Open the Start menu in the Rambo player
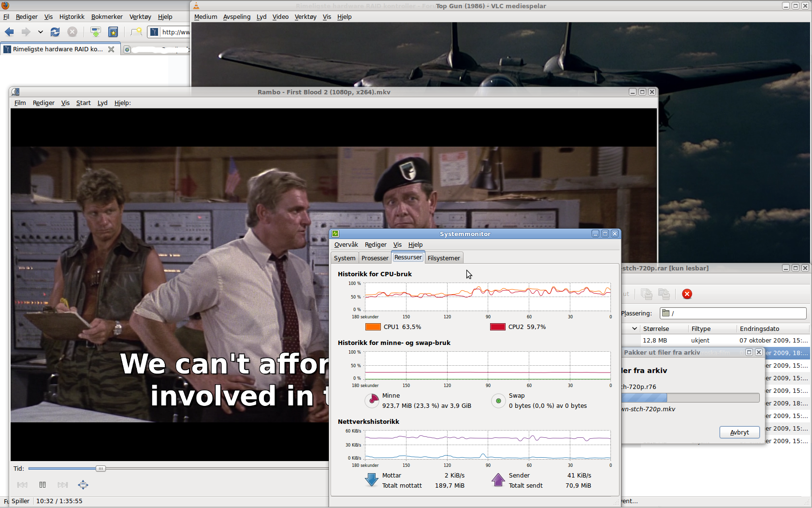The image size is (812, 508). pyautogui.click(x=83, y=103)
